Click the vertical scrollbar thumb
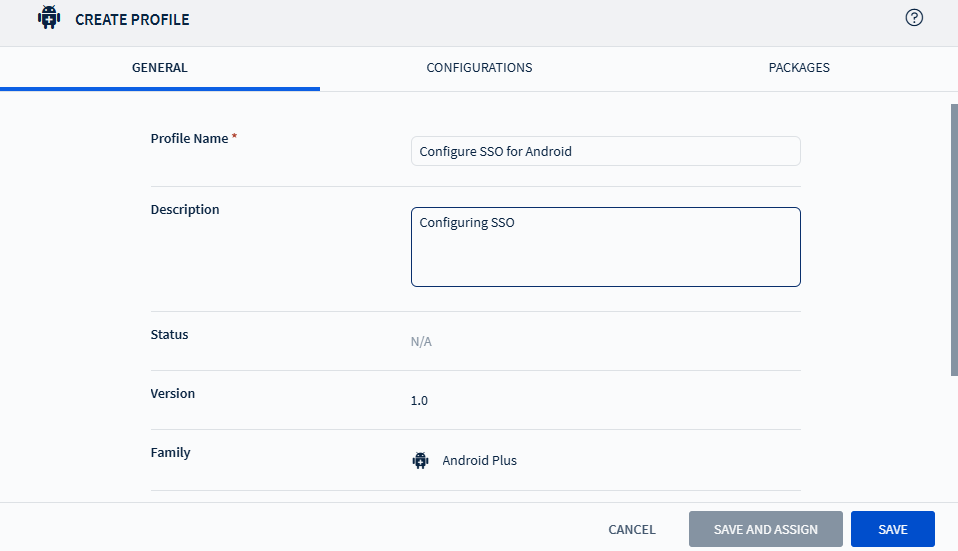This screenshot has width=958, height=551. click(953, 240)
